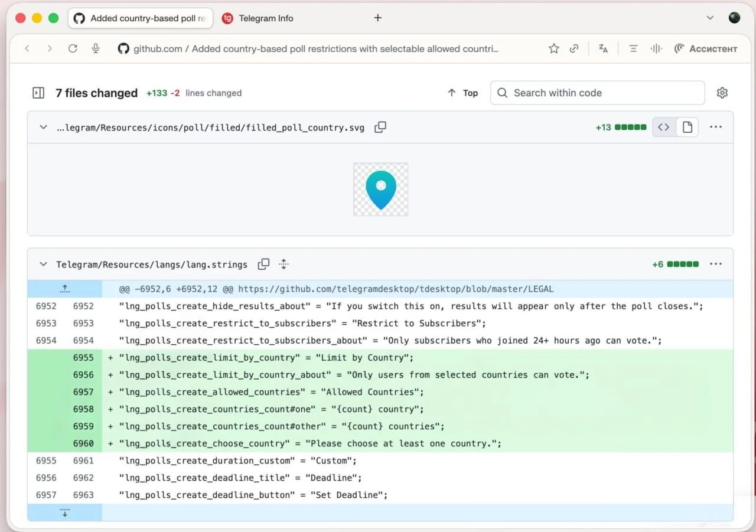This screenshot has width=756, height=532.
Task: Copy filled_poll_country.svg file path
Action: pyautogui.click(x=380, y=127)
